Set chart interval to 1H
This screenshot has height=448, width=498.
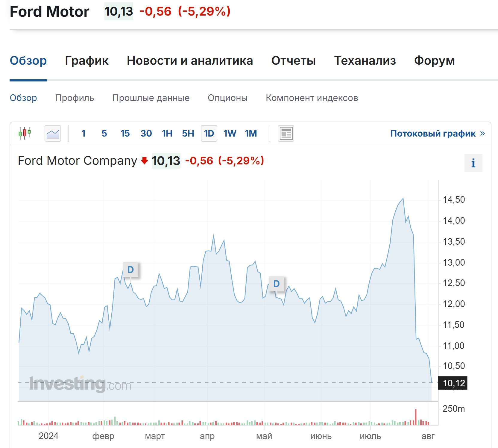coord(167,133)
